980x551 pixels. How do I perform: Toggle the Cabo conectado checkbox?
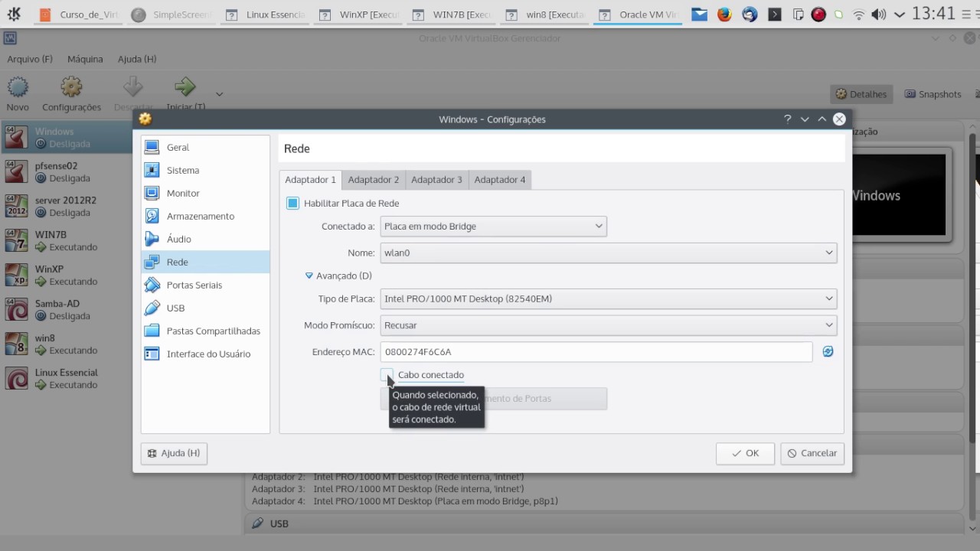click(387, 374)
